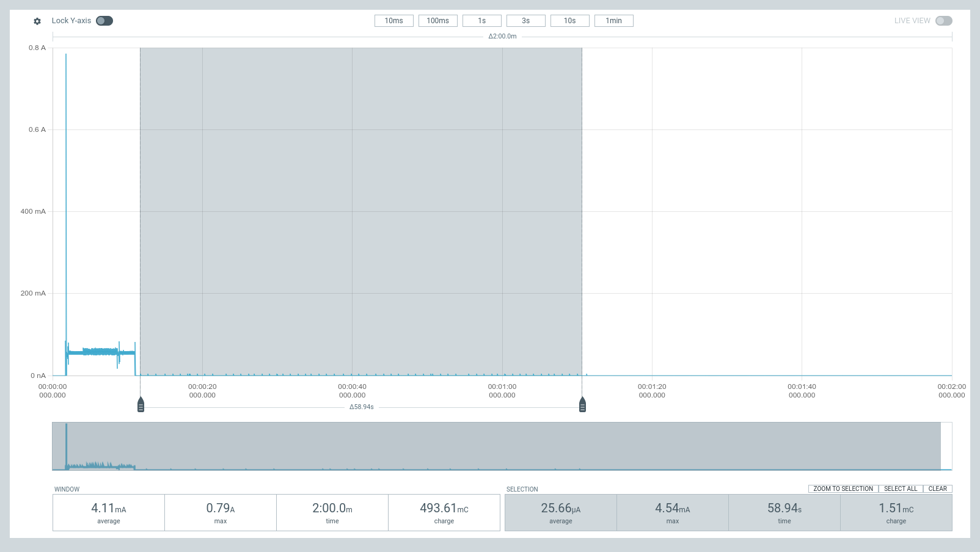This screenshot has width=980, height=552.
Task: Select the 3s time window
Action: pos(525,21)
